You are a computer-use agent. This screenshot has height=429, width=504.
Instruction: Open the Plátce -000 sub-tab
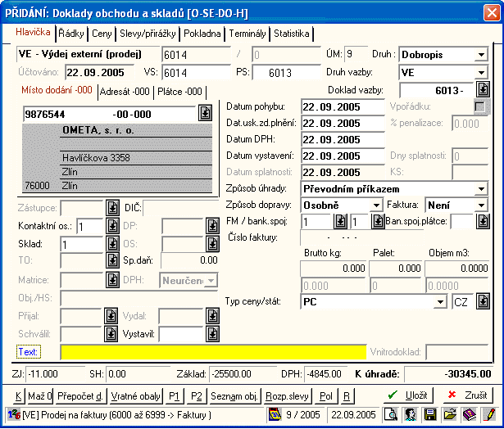click(x=179, y=92)
